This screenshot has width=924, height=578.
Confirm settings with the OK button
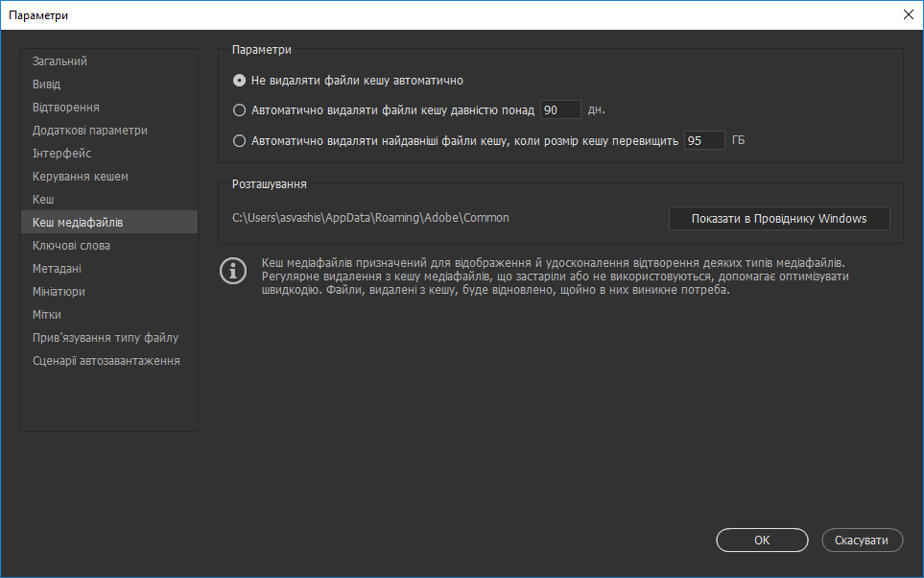click(762, 541)
